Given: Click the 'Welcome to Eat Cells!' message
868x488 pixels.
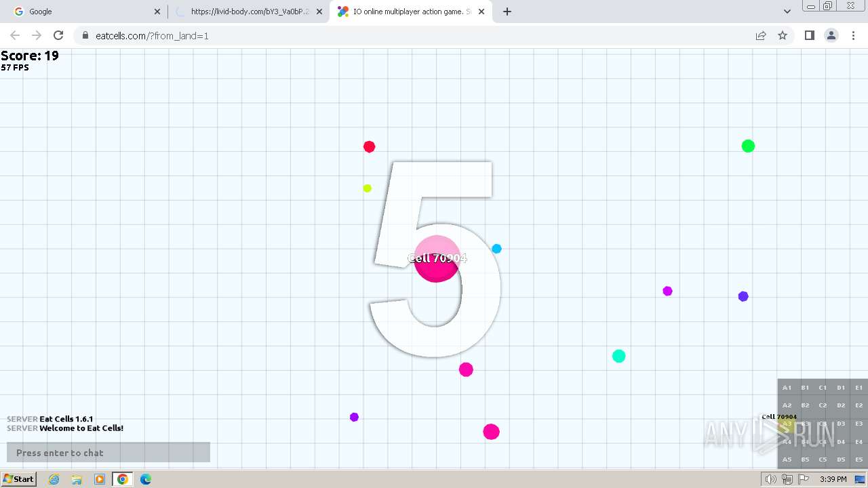Looking at the screenshot, I should coord(81,428).
